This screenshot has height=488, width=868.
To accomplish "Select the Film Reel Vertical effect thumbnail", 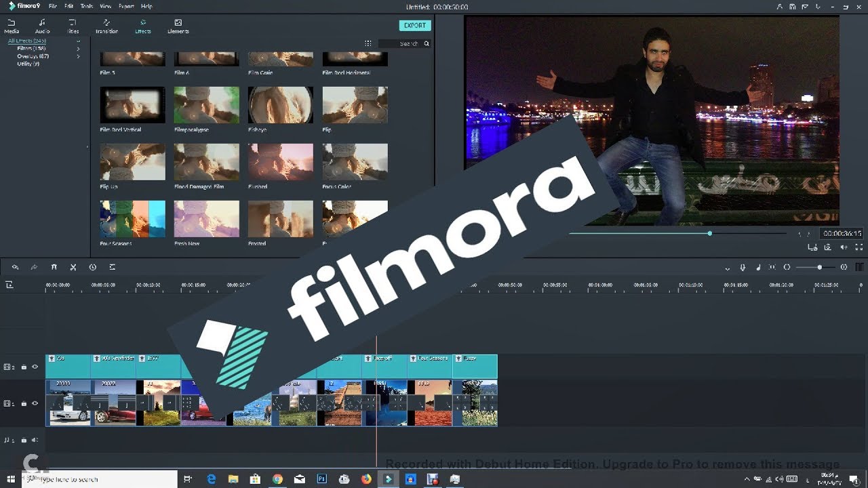I will click(x=132, y=104).
